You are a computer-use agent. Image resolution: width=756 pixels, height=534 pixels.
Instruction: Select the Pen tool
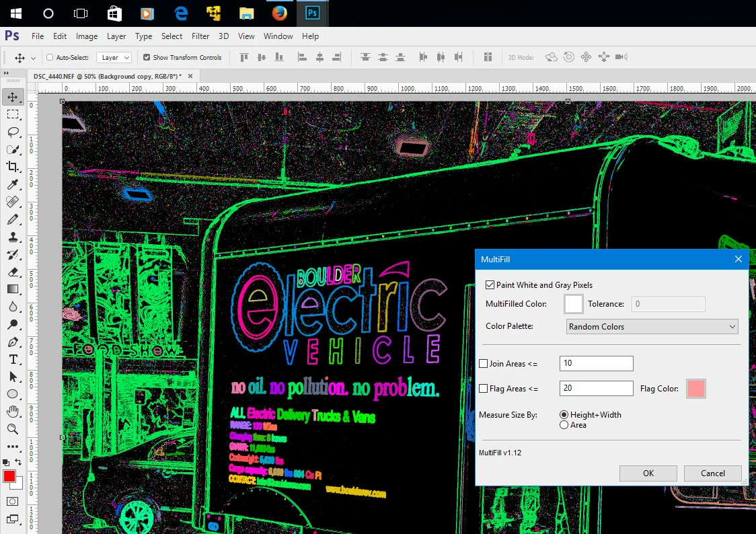point(13,342)
